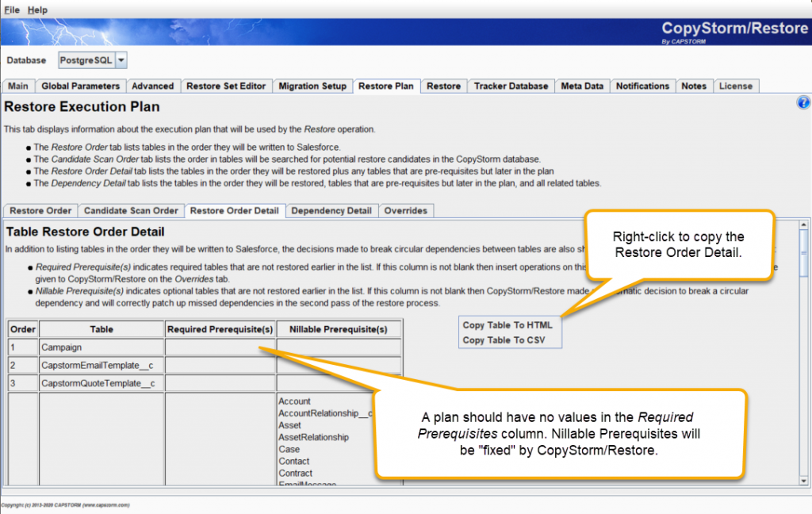Click the PostgreSQL database combo box
812x514 pixels.
[92, 60]
